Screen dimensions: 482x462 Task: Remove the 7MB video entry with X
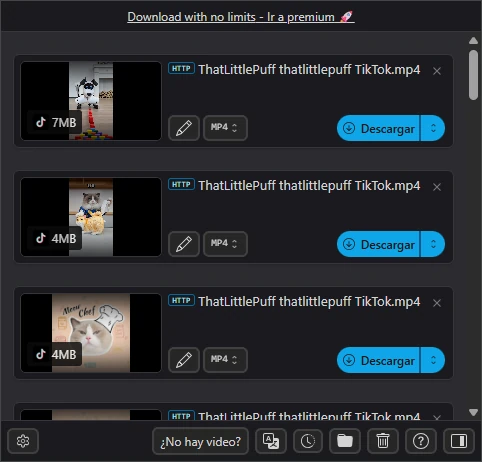click(x=437, y=71)
